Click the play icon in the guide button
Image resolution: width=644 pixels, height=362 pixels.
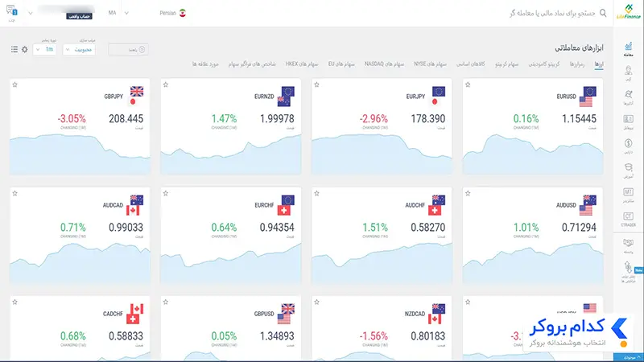point(142,50)
